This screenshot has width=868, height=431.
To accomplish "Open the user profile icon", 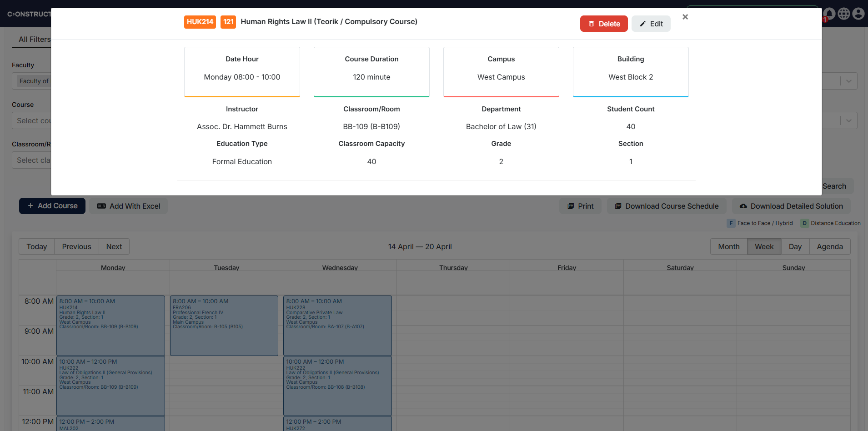I will [858, 14].
